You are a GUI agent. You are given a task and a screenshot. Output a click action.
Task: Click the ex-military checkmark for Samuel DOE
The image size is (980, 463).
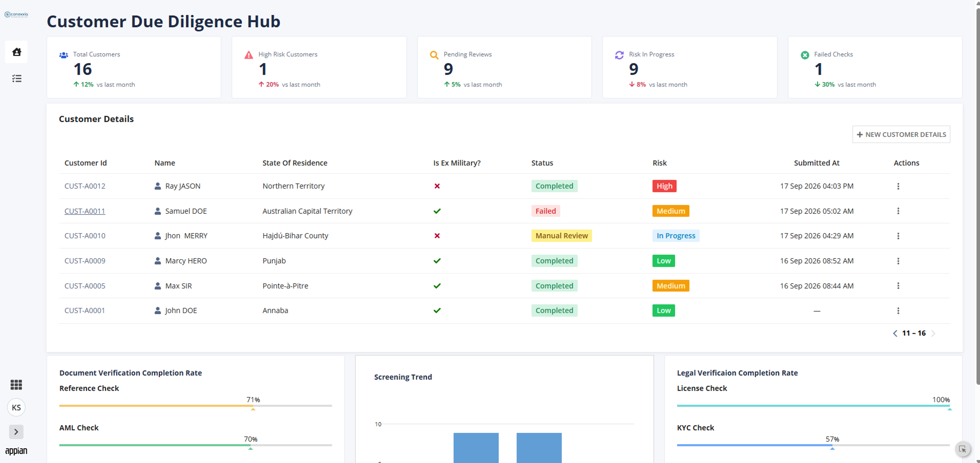point(437,211)
